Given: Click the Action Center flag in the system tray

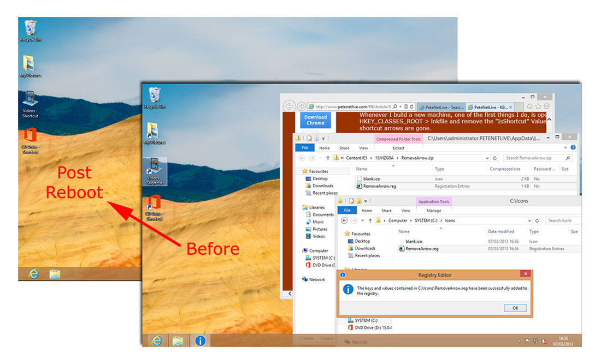Looking at the screenshot, I should coord(527,341).
